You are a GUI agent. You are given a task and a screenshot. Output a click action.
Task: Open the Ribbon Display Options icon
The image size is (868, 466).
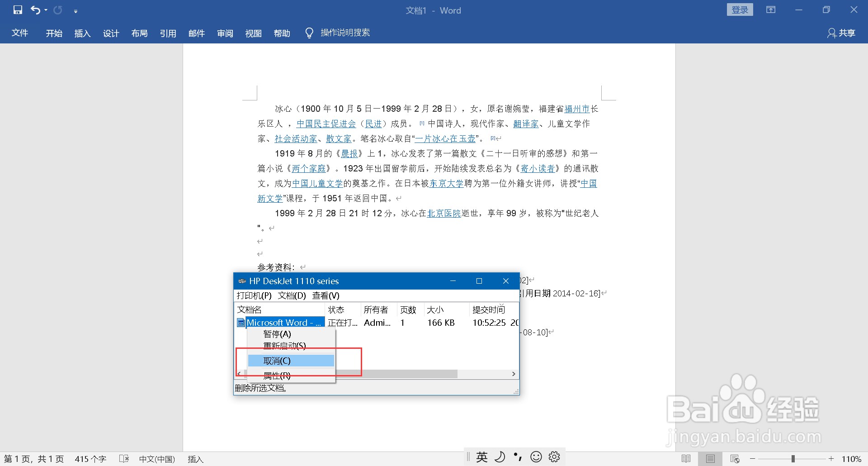pyautogui.click(x=771, y=10)
